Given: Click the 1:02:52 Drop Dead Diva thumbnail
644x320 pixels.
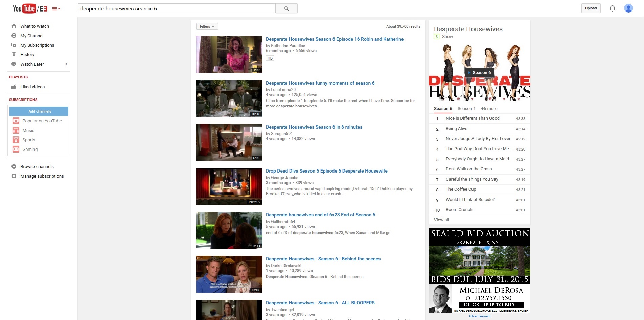Looking at the screenshot, I should [229, 186].
